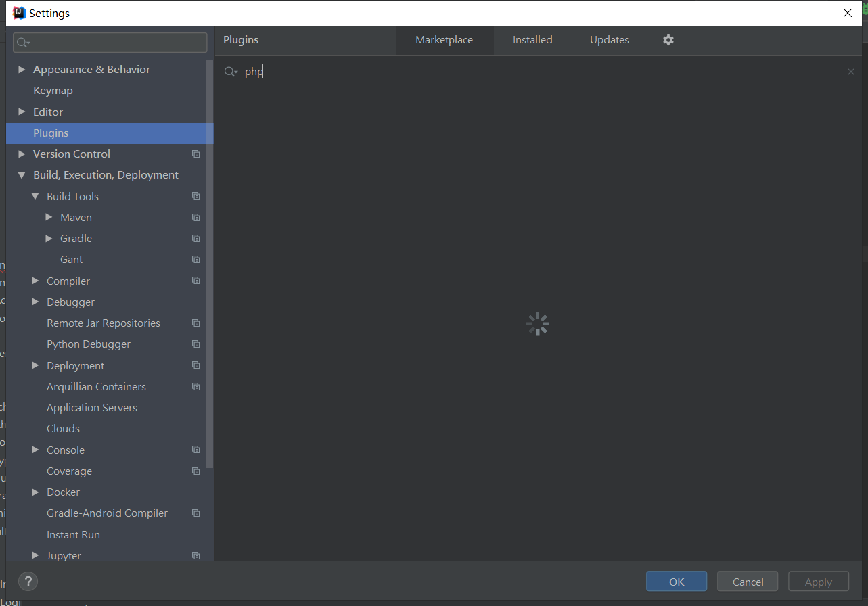Click project-level icon beside Gradle-Android Compiler

[x=196, y=513]
